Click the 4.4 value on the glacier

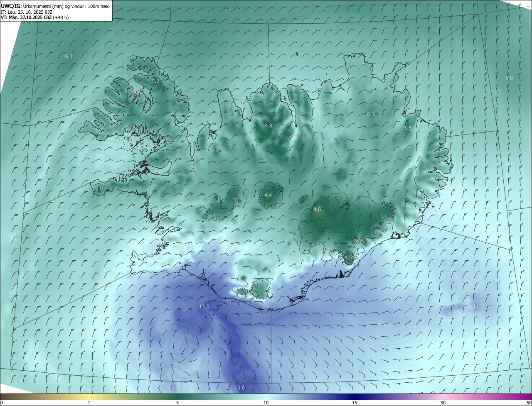(x=268, y=195)
